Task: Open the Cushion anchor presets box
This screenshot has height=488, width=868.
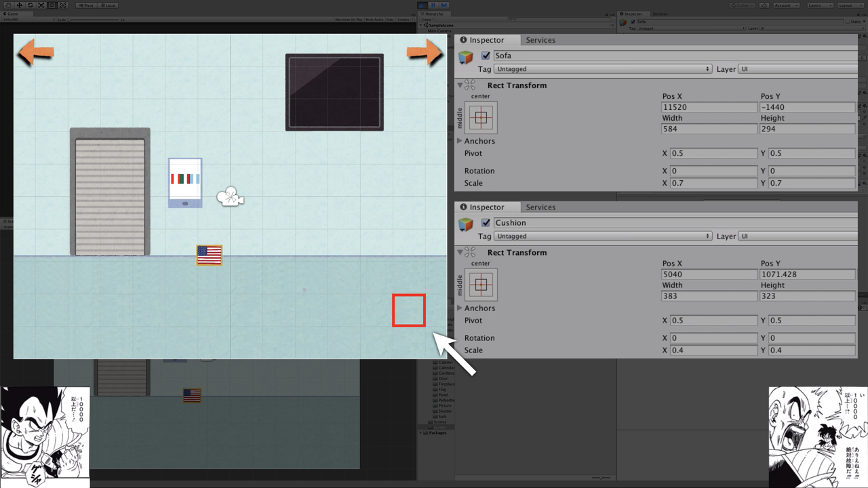Action: (481, 285)
